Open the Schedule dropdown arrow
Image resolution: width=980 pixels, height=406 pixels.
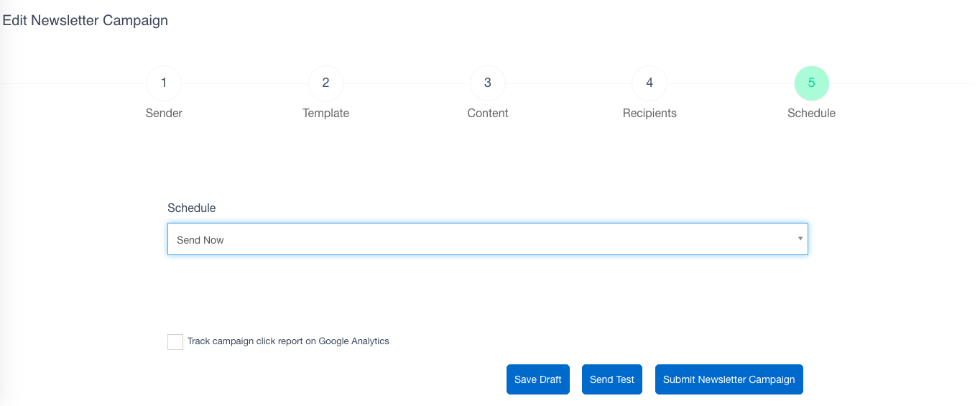pos(800,239)
